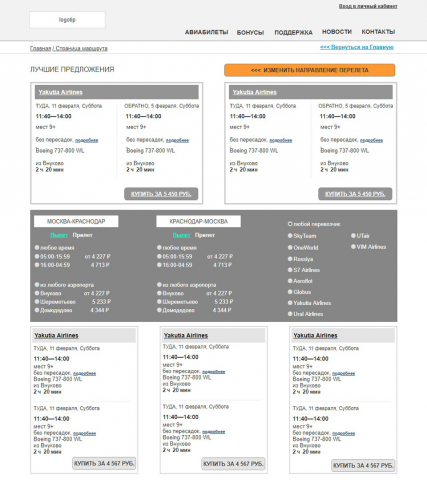Filter by SkyTeam carrier
This screenshot has width=427, height=480.
302,236
